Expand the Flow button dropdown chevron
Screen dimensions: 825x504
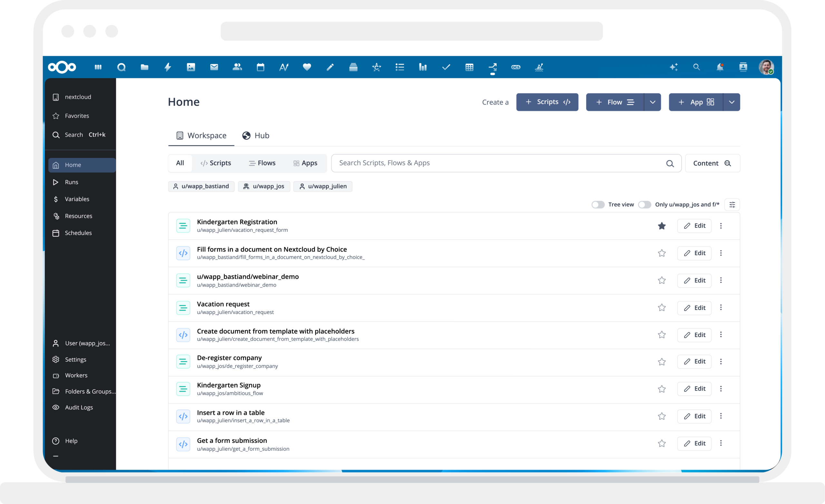[653, 102]
